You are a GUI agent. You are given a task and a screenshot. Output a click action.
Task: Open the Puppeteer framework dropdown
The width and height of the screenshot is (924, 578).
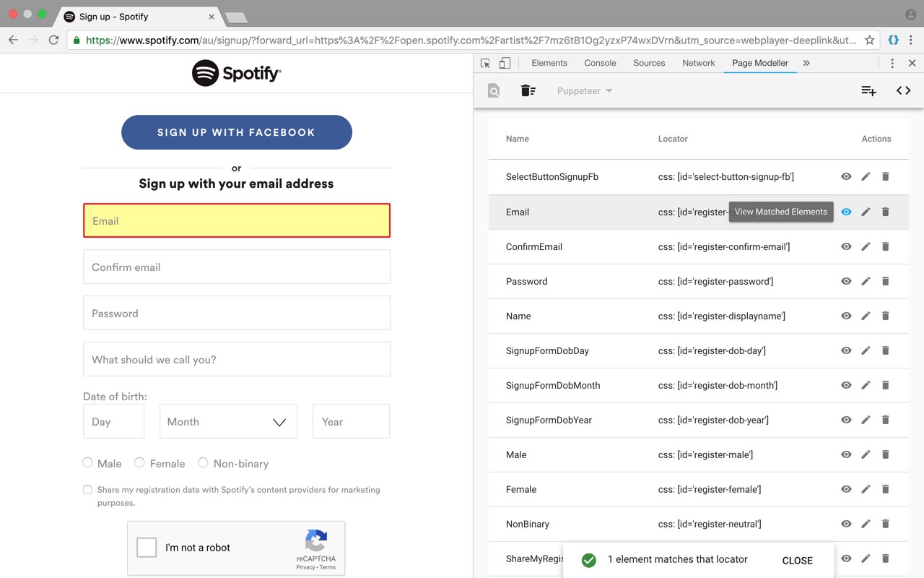(585, 91)
